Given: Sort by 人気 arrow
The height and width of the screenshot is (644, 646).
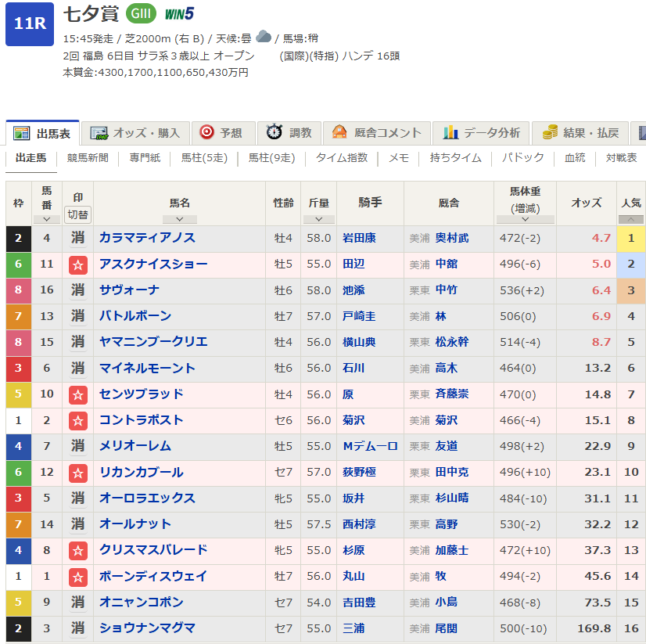Looking at the screenshot, I should coord(631,219).
